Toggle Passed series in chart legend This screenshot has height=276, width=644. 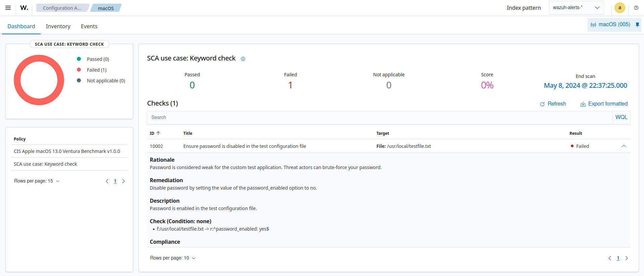[x=97, y=59]
